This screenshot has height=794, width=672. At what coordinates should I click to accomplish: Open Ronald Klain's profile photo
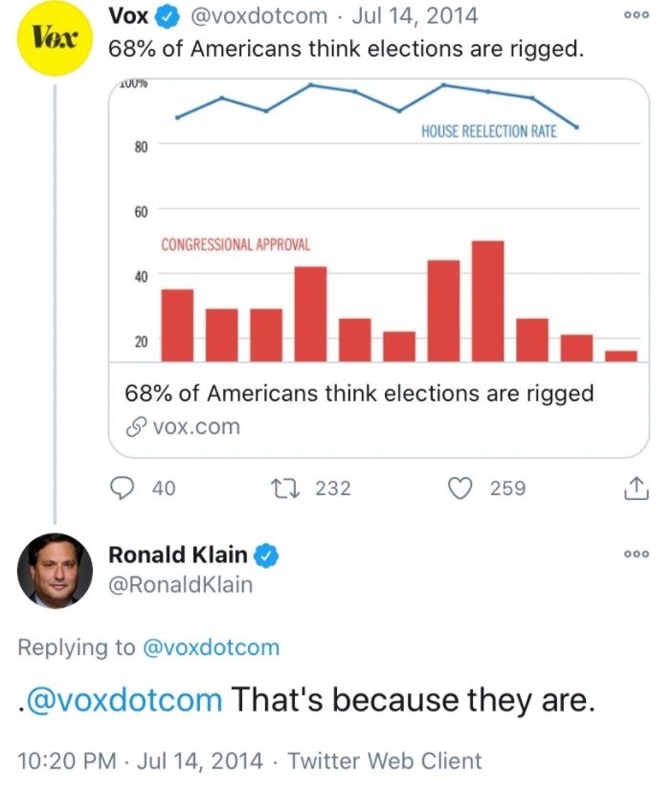click(56, 571)
